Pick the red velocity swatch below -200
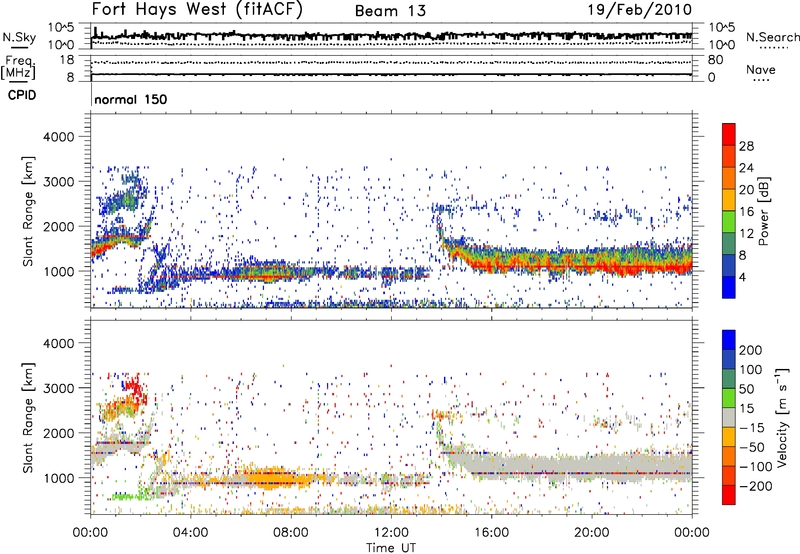800x554 pixels. click(729, 495)
